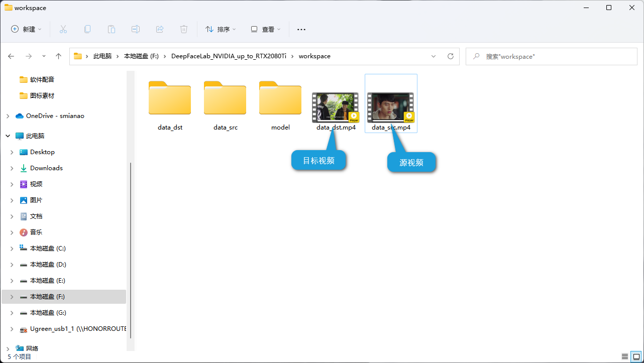Click the Share icon in toolbar

pyautogui.click(x=160, y=29)
